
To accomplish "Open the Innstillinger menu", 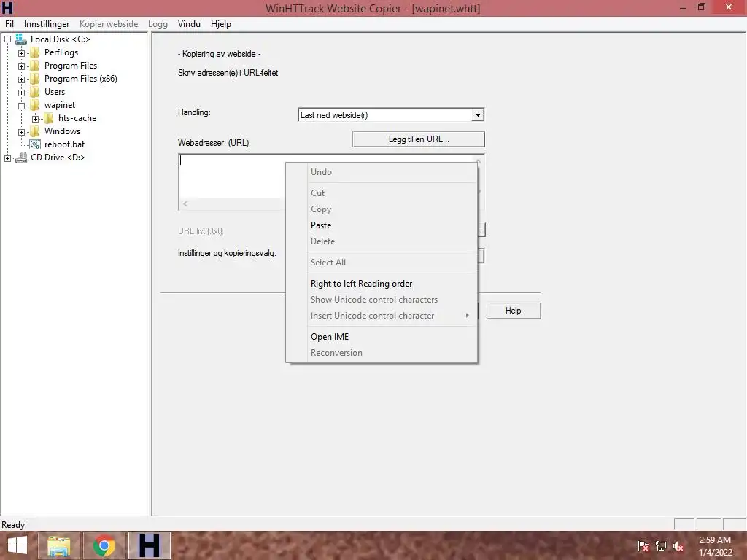I will (47, 24).
